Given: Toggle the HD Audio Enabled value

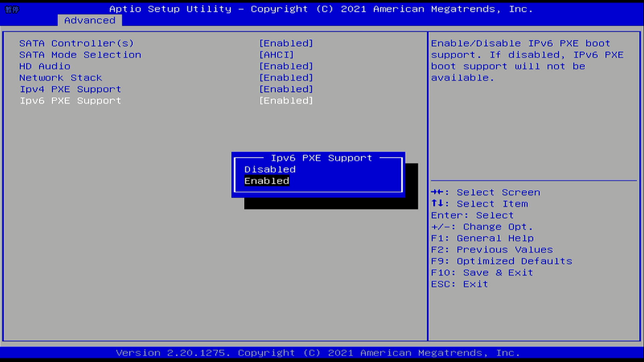Looking at the screenshot, I should tap(286, 67).
